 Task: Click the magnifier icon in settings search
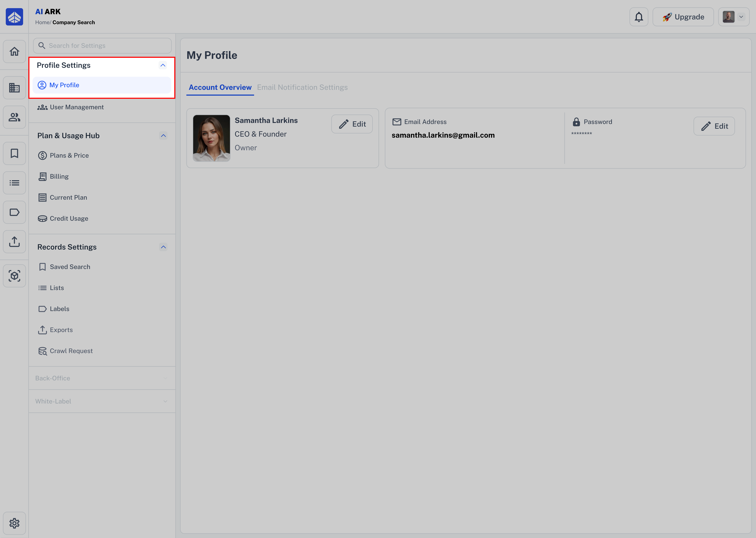point(42,46)
